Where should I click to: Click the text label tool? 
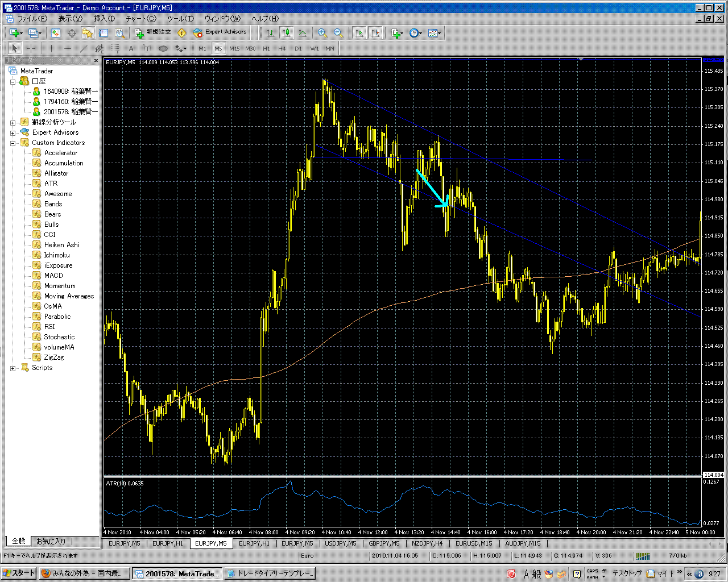131,48
